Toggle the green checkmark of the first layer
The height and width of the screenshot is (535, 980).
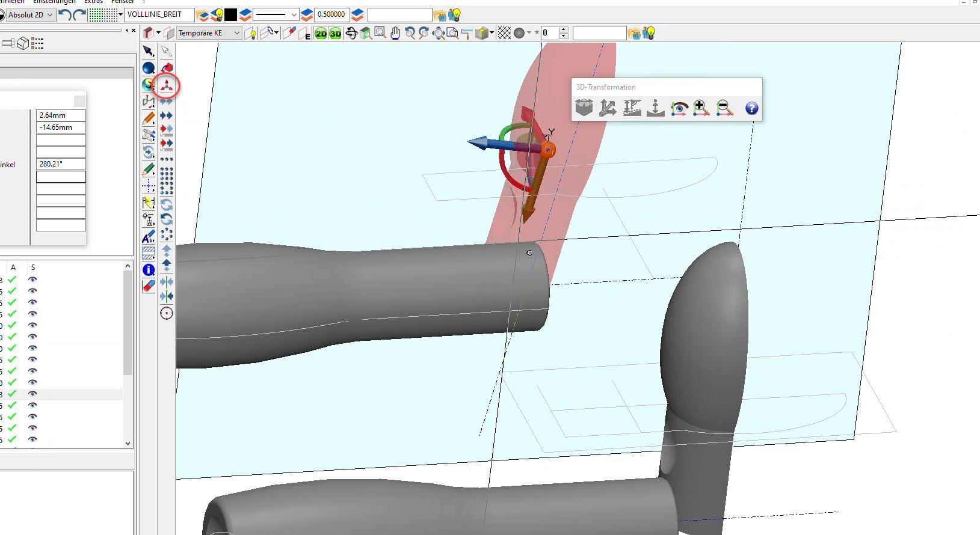click(12, 280)
